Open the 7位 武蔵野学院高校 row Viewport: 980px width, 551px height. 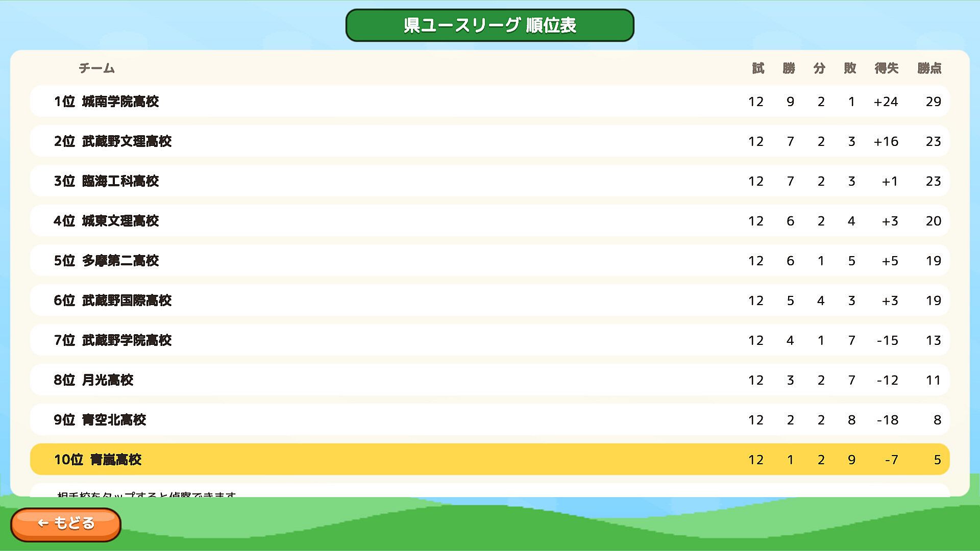pos(489,340)
